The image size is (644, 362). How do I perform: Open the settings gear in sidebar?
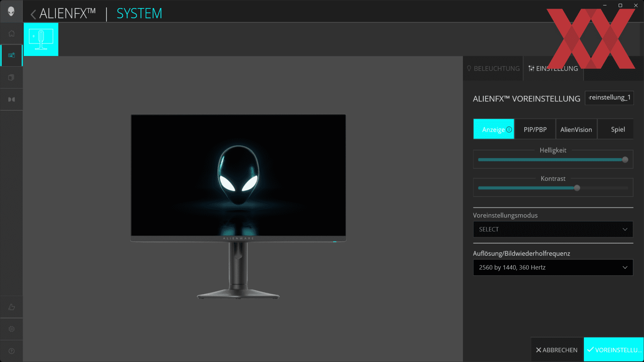(11, 329)
